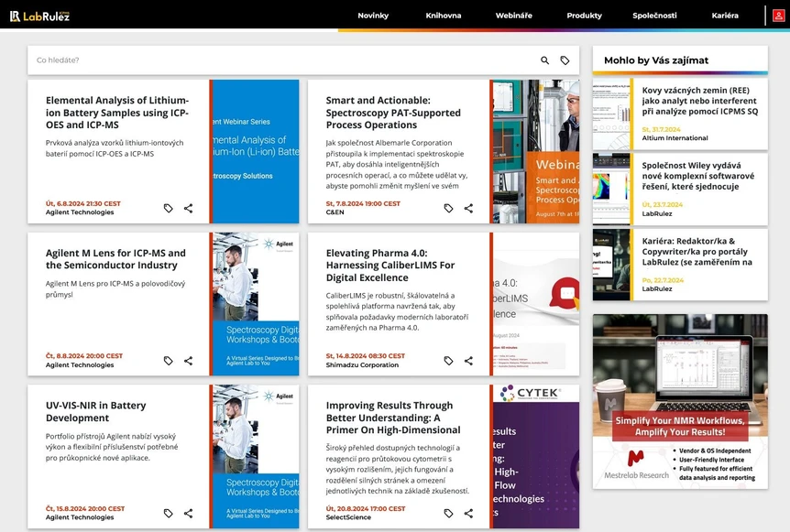Share the Elevating Pharma 4.0 webinar
Screen dimensions: 790x532
click(x=468, y=361)
